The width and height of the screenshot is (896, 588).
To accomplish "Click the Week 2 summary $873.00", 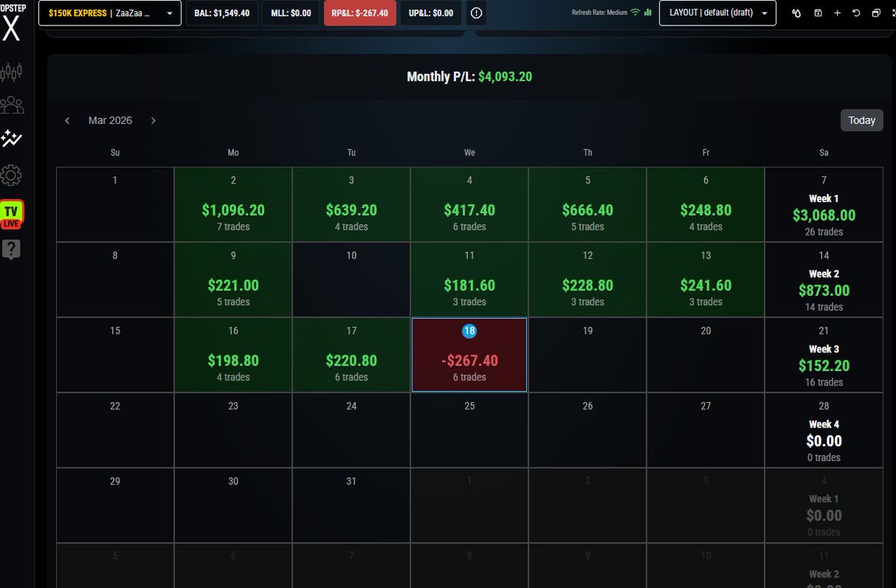I will point(824,279).
